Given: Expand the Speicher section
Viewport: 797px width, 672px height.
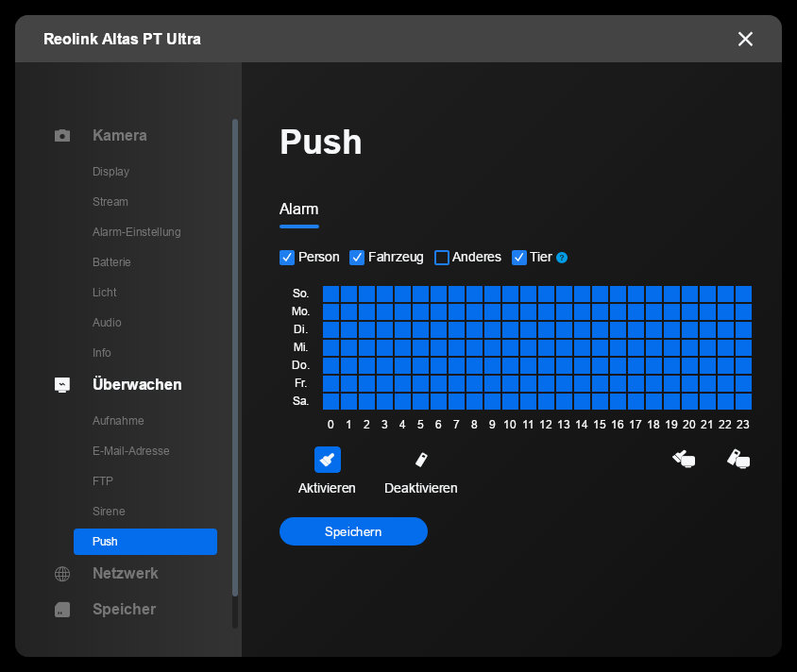Looking at the screenshot, I should (x=125, y=610).
